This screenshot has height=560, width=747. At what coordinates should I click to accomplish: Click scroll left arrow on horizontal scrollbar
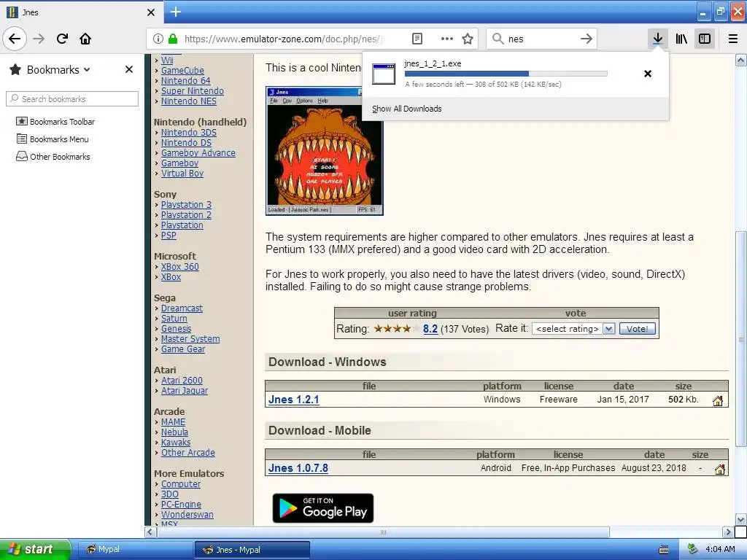pyautogui.click(x=150, y=532)
